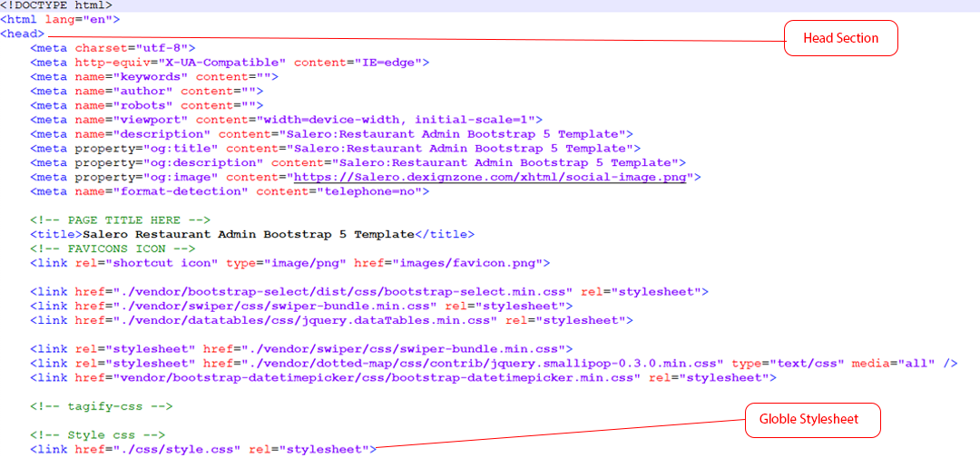
Task: Click the bootstrap-datetimepicker.min.css link line
Action: [x=403, y=377]
